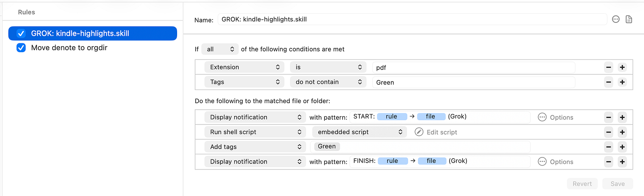Open Options for the FINISH notification
The image size is (644, 196).
coord(555,162)
